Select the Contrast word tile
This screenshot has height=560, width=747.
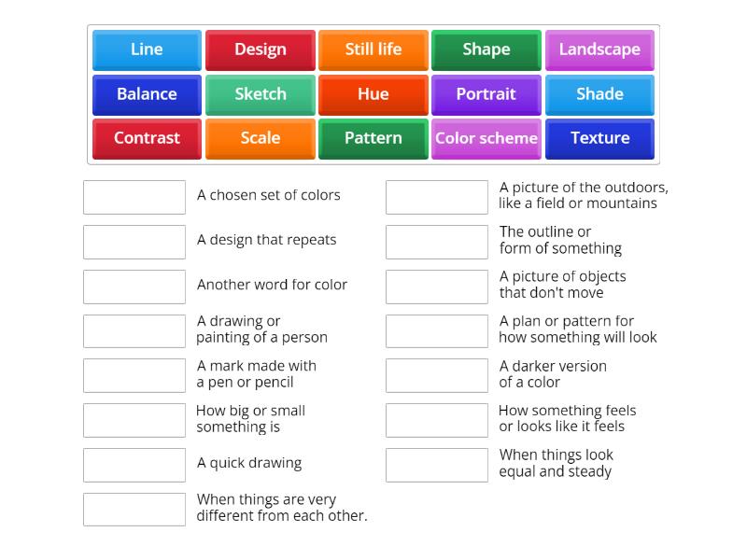147,138
